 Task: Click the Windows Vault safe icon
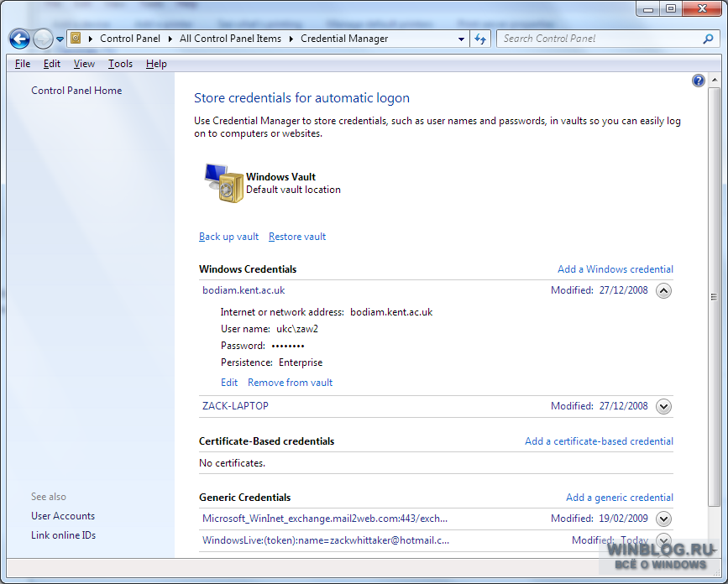pyautogui.click(x=224, y=183)
